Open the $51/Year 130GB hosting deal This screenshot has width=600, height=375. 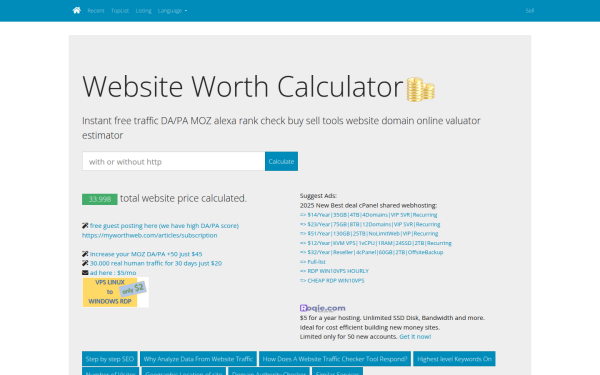point(369,234)
